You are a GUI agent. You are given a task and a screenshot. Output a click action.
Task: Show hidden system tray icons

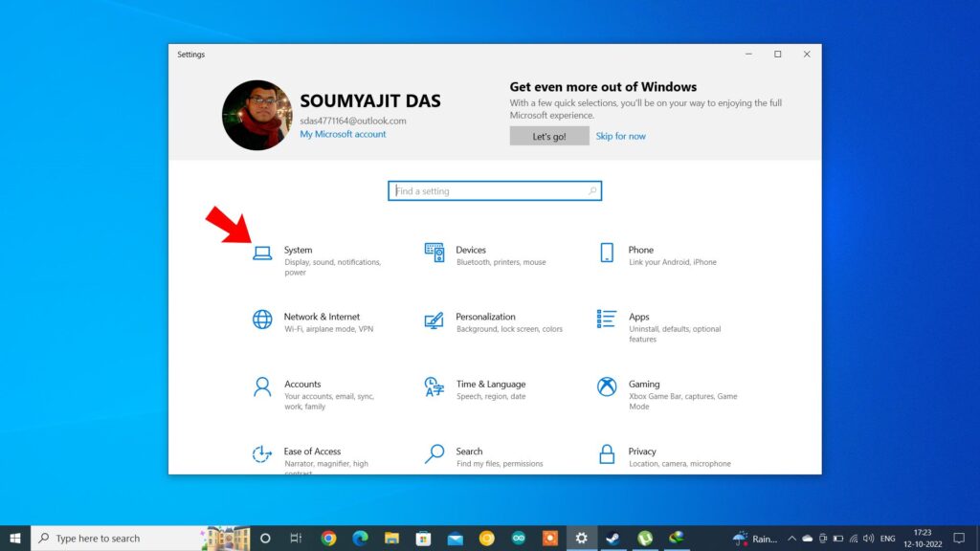(791, 539)
